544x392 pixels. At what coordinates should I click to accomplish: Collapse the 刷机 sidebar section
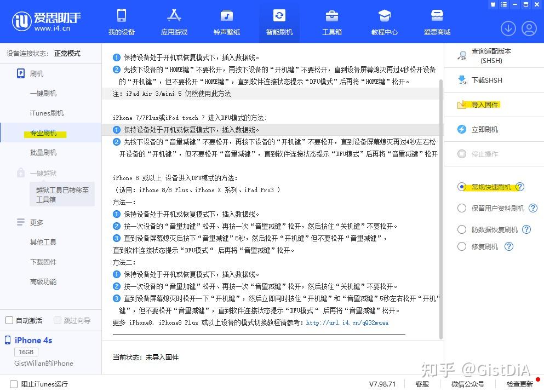[36, 73]
